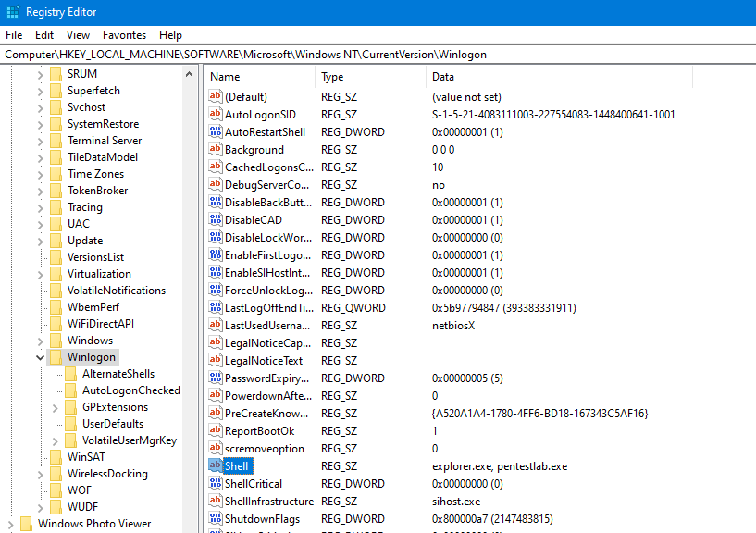Expand the Windows Photo Viewer key
756x533 pixels.
point(10,524)
